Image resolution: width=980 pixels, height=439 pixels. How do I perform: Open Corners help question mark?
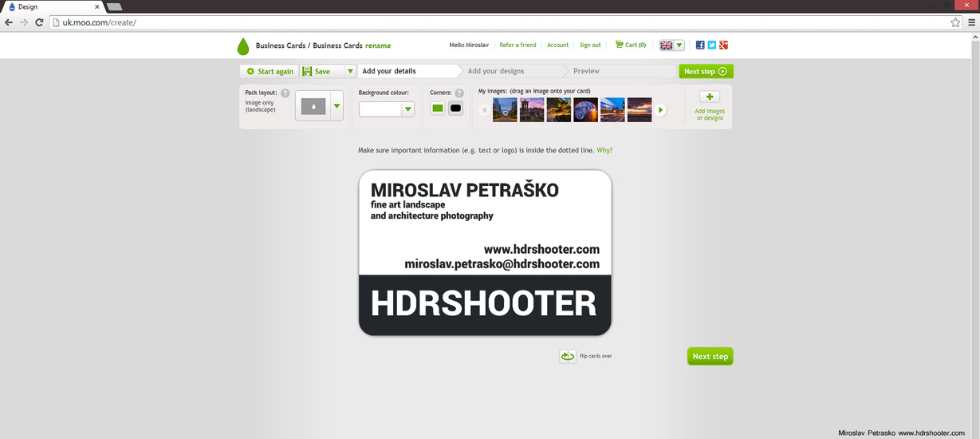click(459, 93)
